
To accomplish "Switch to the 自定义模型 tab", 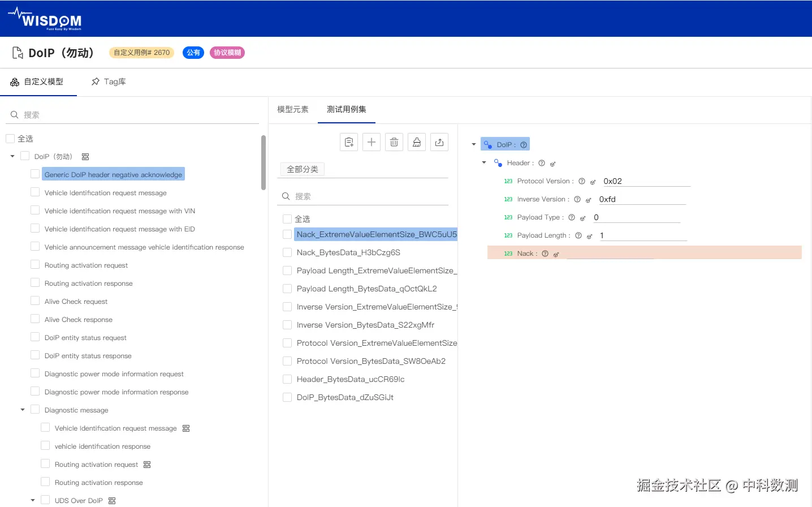I will tap(37, 82).
